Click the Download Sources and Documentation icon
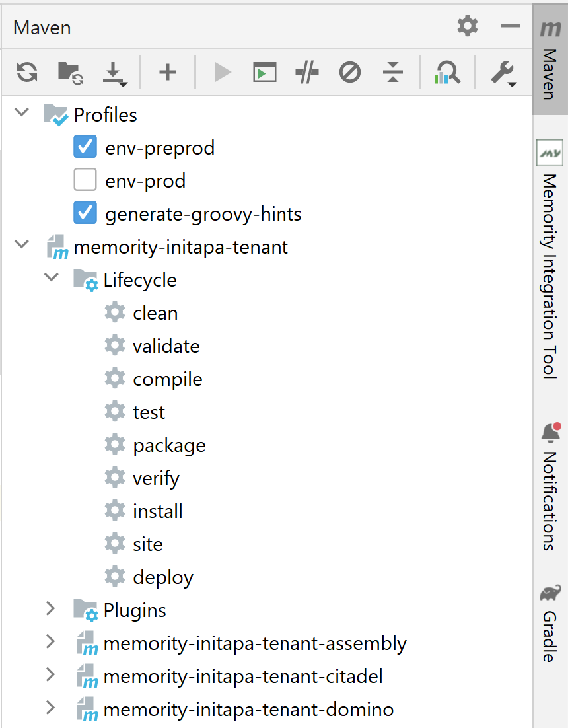568x728 pixels. point(114,72)
